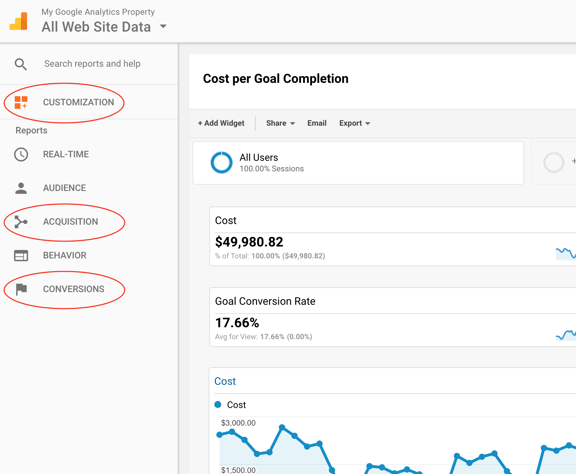This screenshot has height=474, width=576.
Task: Click the Reports section label
Action: click(31, 130)
